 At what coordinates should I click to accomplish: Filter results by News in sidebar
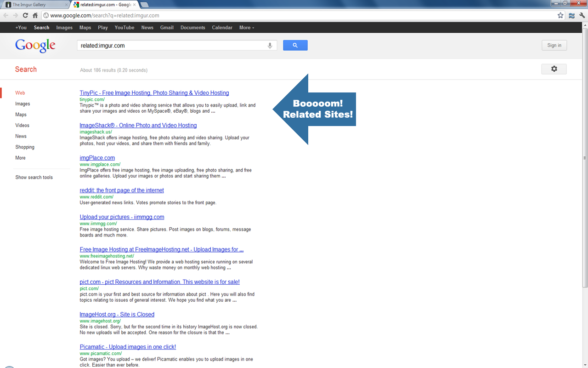pos(21,136)
